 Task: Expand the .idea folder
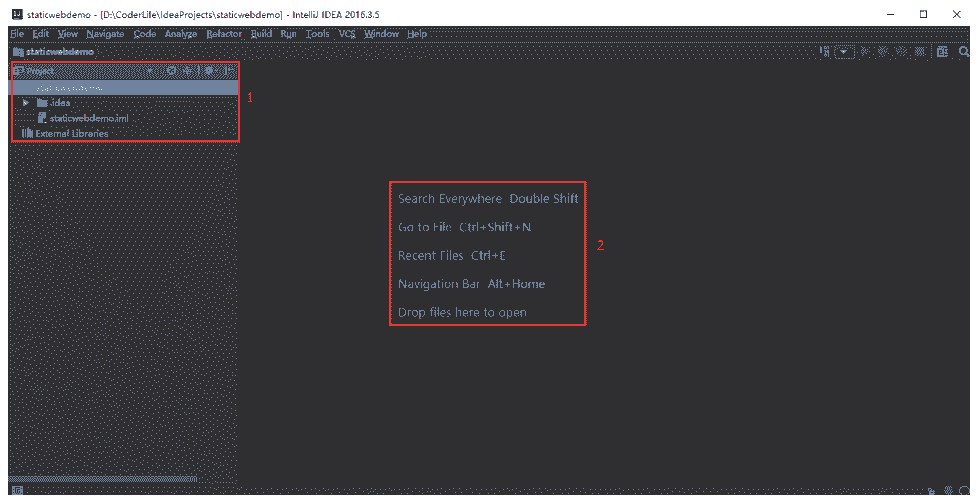pos(26,102)
